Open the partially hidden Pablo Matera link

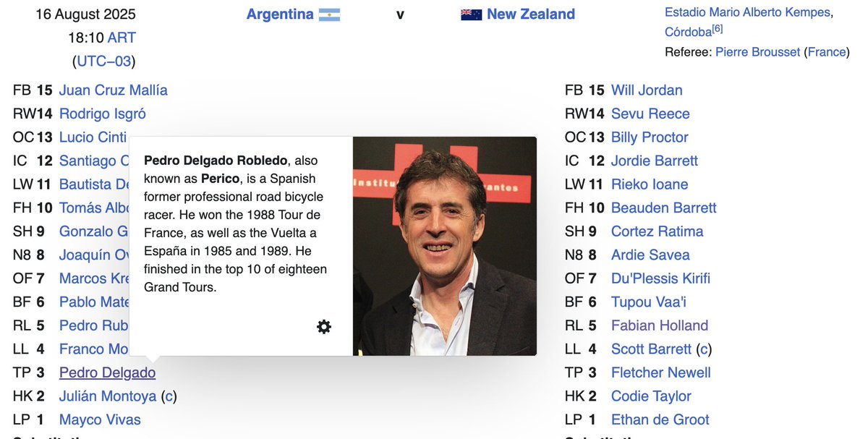(94, 302)
